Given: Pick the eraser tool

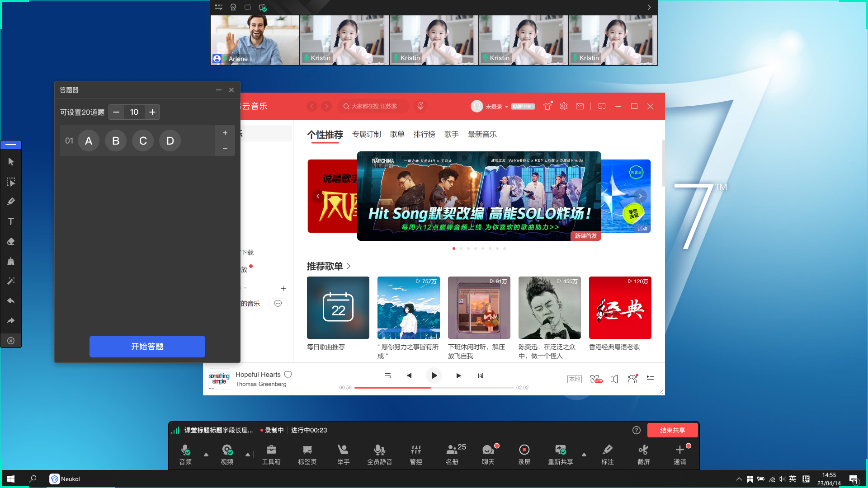Looking at the screenshot, I should coord(11,241).
